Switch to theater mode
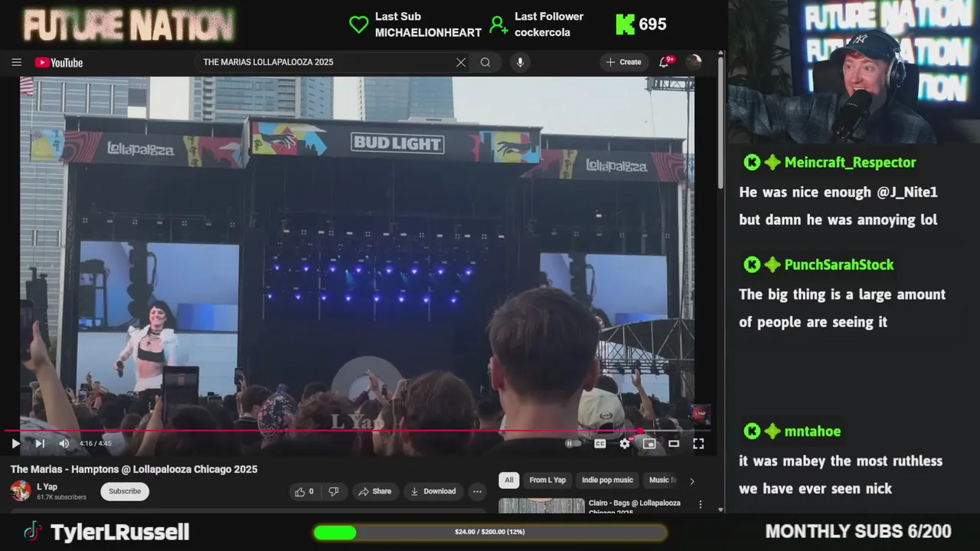This screenshot has height=551, width=980. pyautogui.click(x=674, y=443)
